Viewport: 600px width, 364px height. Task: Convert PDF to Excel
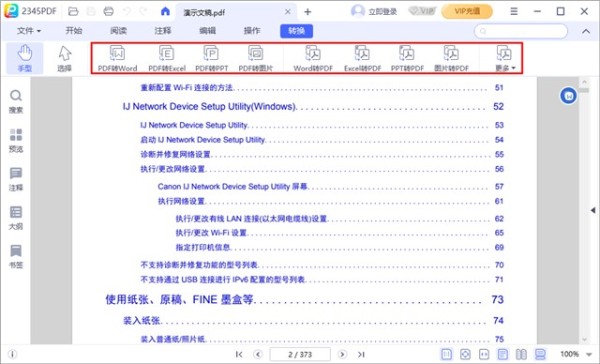click(x=167, y=59)
